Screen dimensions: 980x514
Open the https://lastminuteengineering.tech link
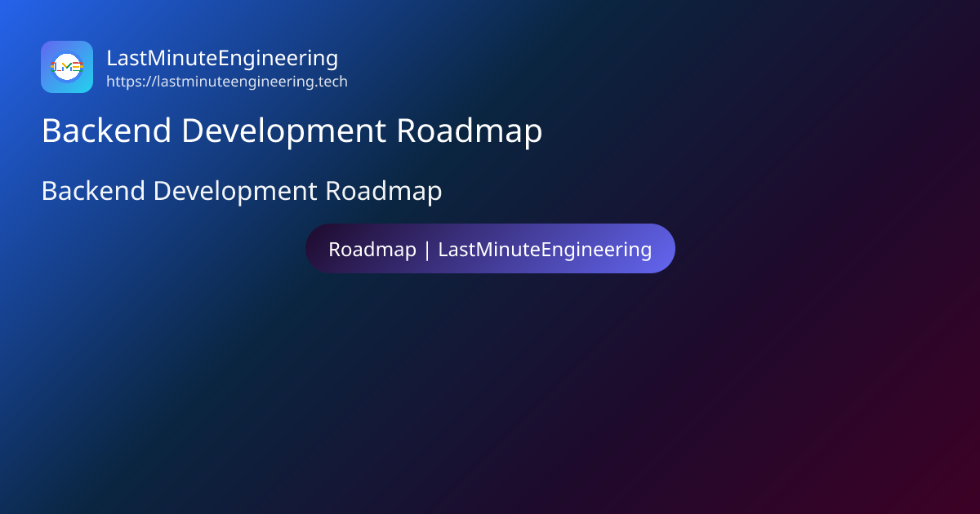pyautogui.click(x=226, y=82)
